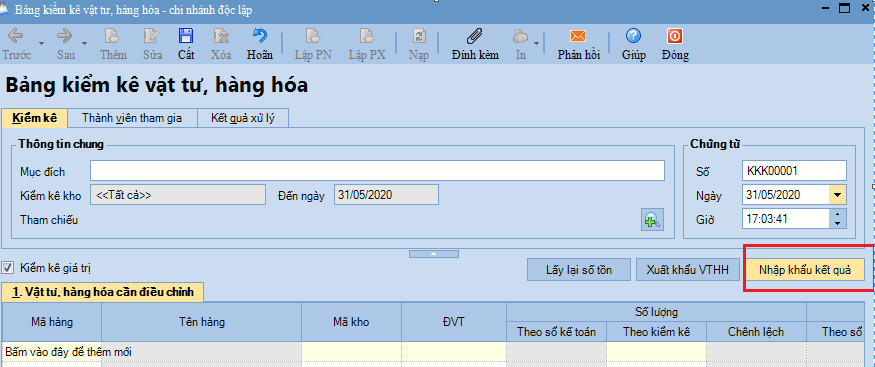Maximize the Bảng kiểm kê window
This screenshot has width=875, height=367.
tap(844, 8)
